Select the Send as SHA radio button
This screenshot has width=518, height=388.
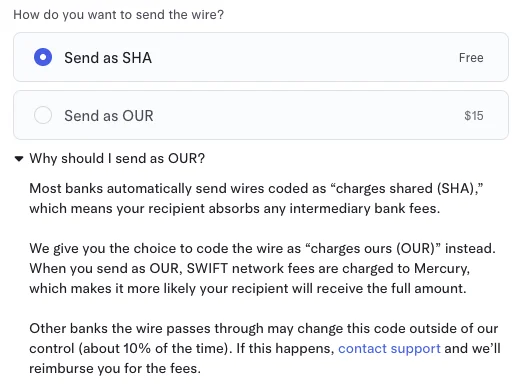point(43,57)
